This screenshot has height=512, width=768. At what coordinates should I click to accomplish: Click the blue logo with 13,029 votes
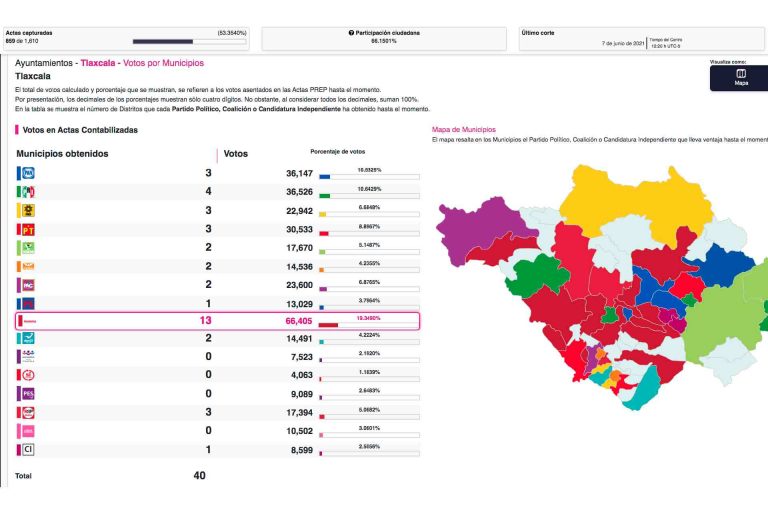click(x=28, y=304)
